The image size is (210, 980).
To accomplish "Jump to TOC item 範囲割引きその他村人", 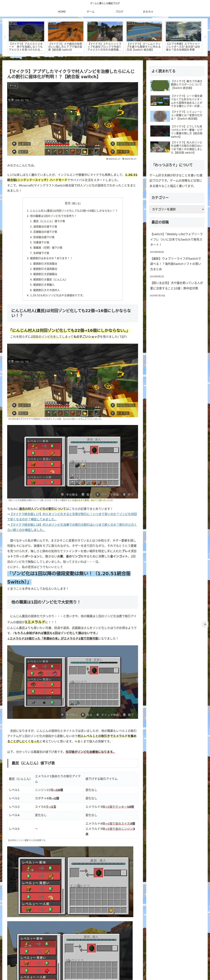I will click(46, 290).
